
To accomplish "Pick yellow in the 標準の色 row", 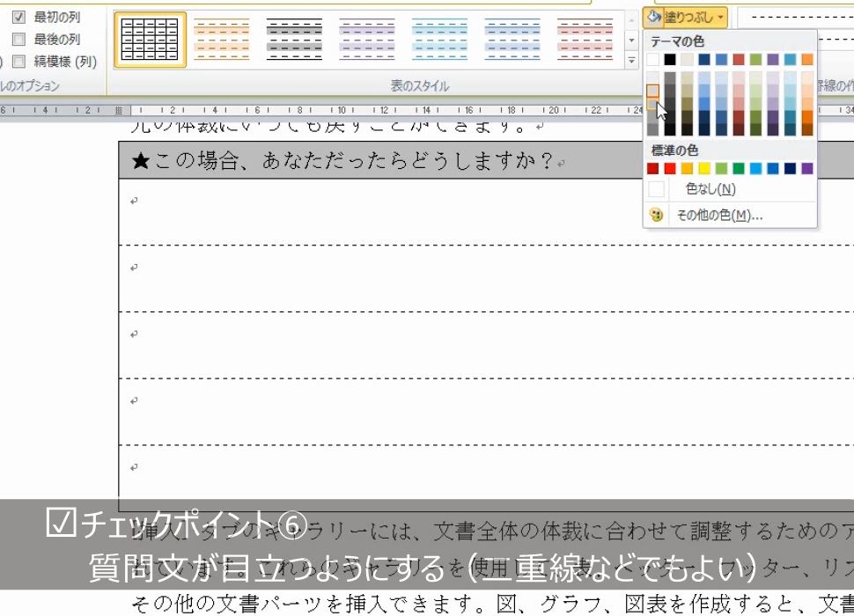I will (x=704, y=169).
